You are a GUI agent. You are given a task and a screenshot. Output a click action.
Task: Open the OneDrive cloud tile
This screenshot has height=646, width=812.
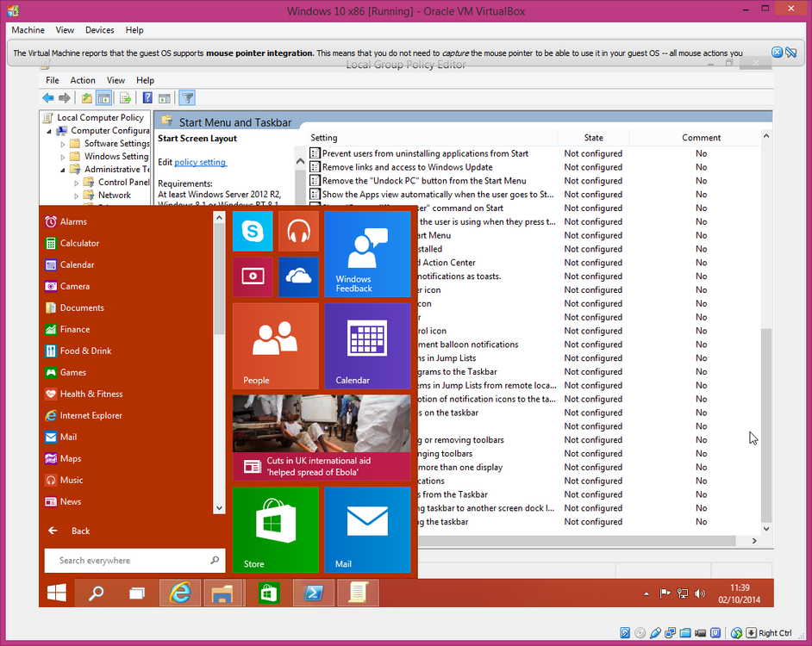pos(299,277)
